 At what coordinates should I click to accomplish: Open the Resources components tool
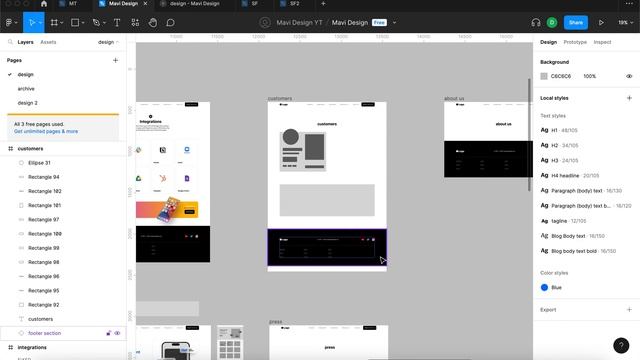135,23
